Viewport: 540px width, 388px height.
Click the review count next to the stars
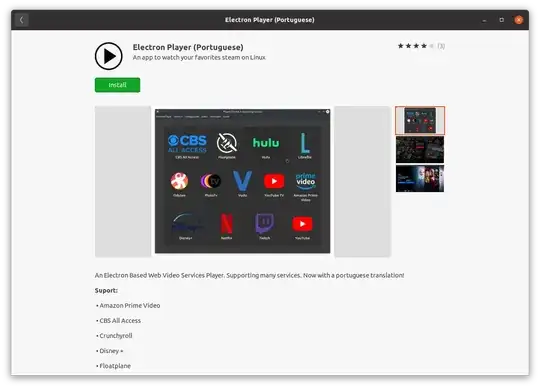coord(441,46)
